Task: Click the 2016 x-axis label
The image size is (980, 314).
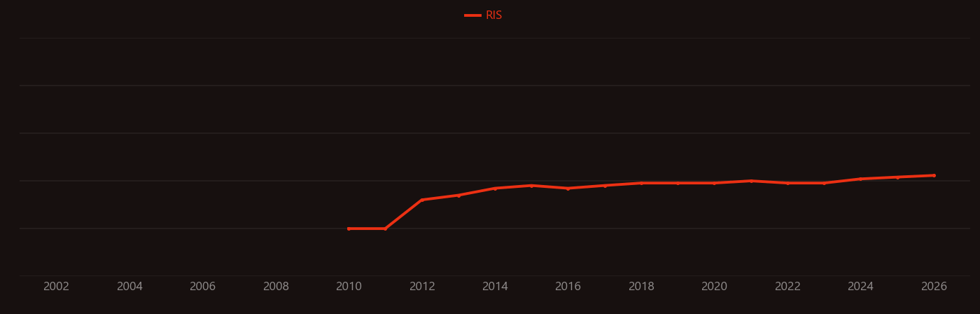Action: click(x=568, y=287)
